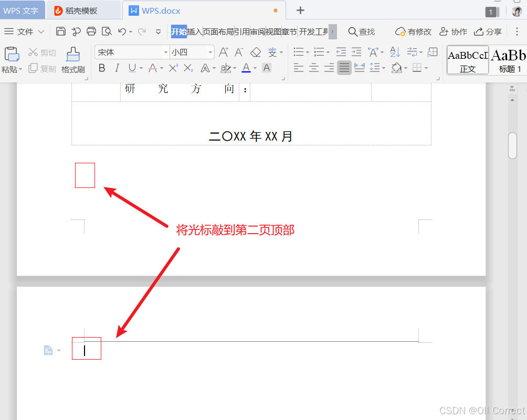Click the 协作 (Collaborate) button
527x420 pixels.
pos(453,31)
